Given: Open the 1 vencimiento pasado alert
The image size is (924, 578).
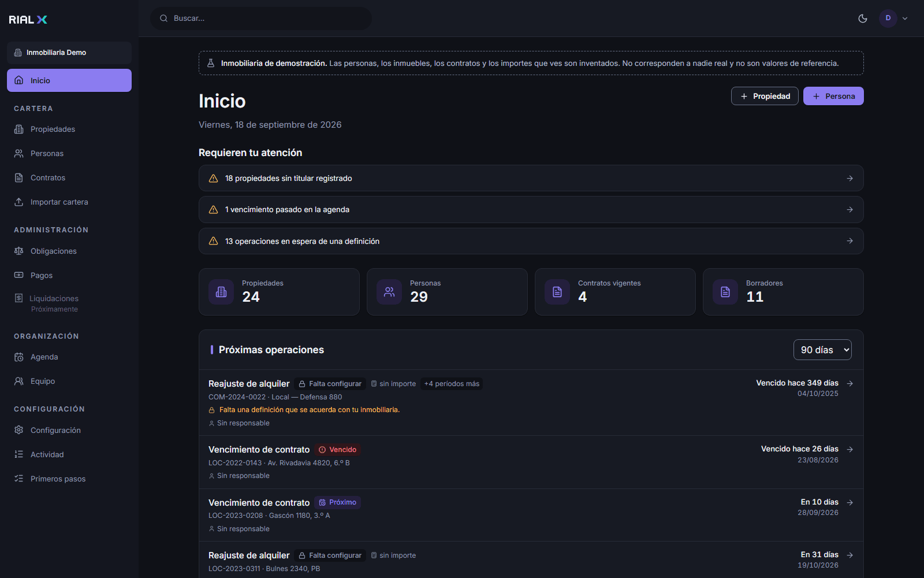Looking at the screenshot, I should 531,209.
